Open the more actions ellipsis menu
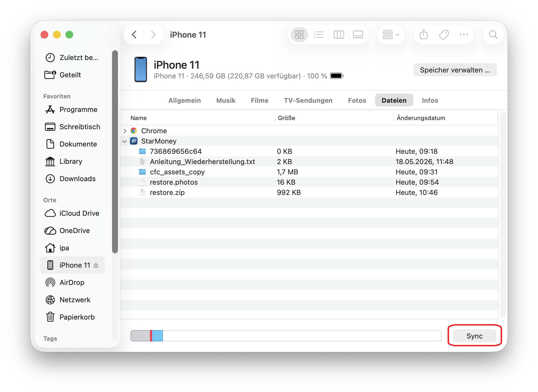538x392 pixels. click(464, 35)
